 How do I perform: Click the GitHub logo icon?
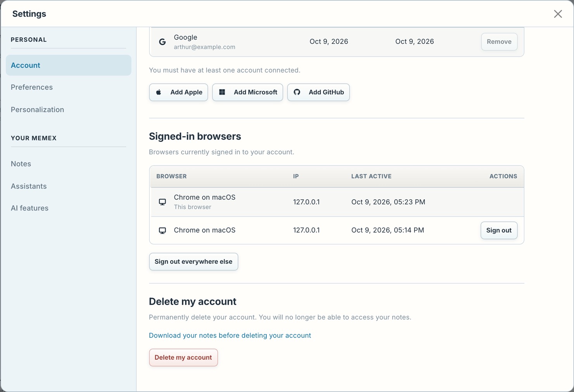297,92
